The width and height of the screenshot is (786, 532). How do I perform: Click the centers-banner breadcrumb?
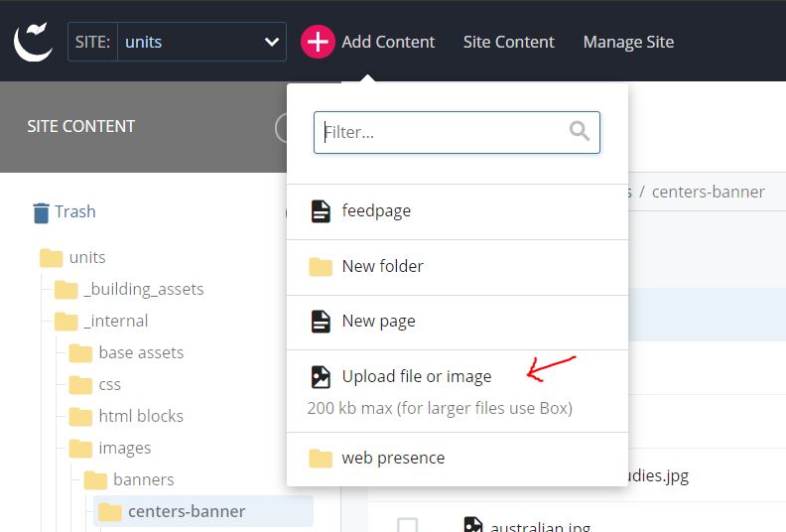tap(709, 192)
